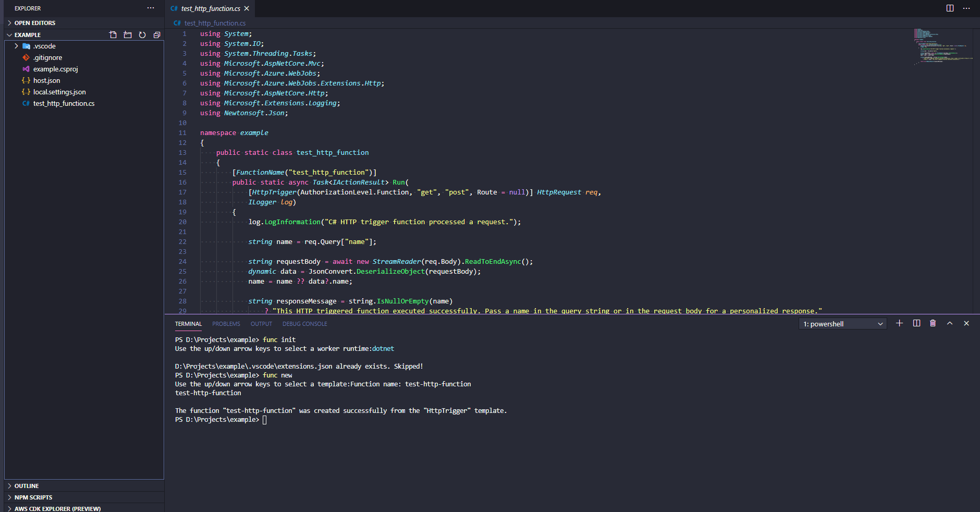Viewport: 980px width, 512px height.
Task: Split the terminal panel
Action: 916,323
